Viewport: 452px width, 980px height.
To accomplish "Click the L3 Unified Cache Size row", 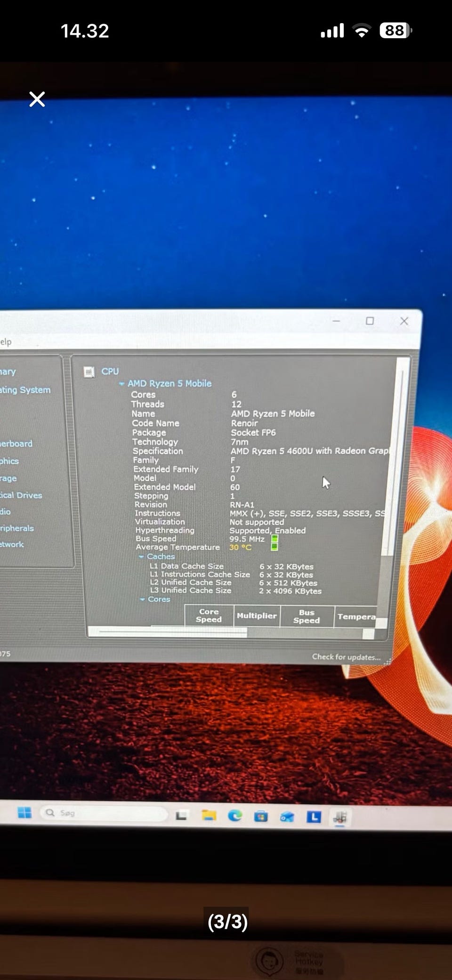I will click(x=235, y=591).
